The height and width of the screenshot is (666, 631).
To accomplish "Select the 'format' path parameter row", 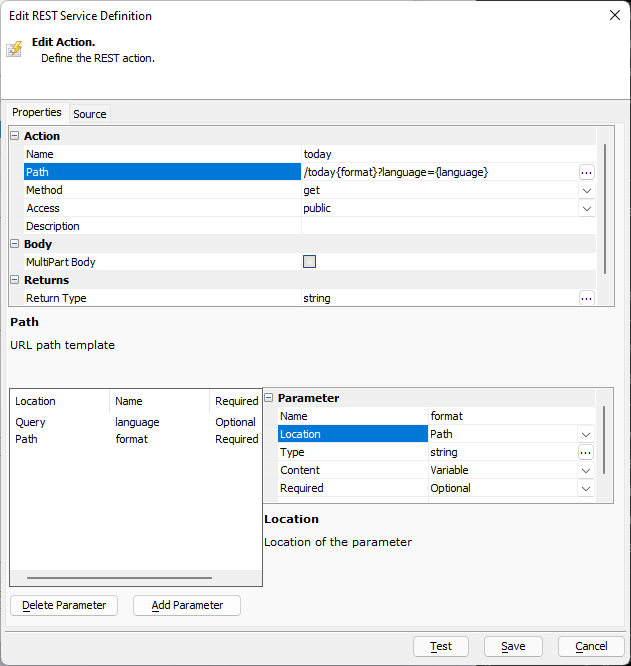I will pyautogui.click(x=136, y=439).
